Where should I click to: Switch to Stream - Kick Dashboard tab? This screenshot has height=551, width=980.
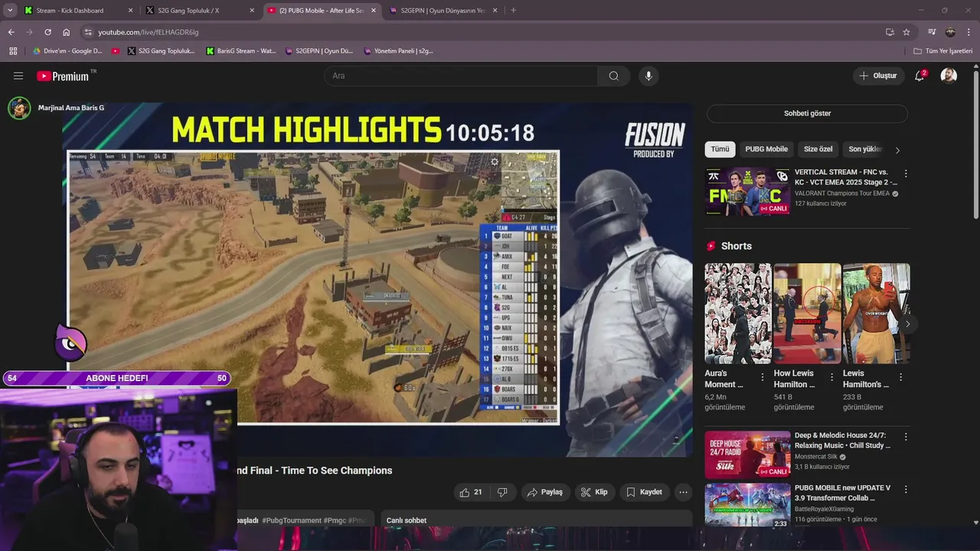77,11
